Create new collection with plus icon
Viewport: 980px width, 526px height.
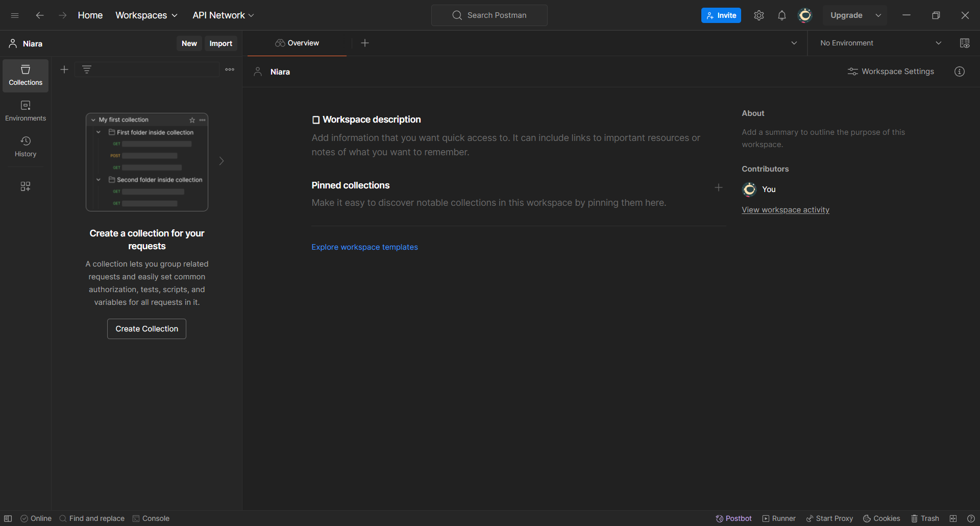click(x=64, y=69)
